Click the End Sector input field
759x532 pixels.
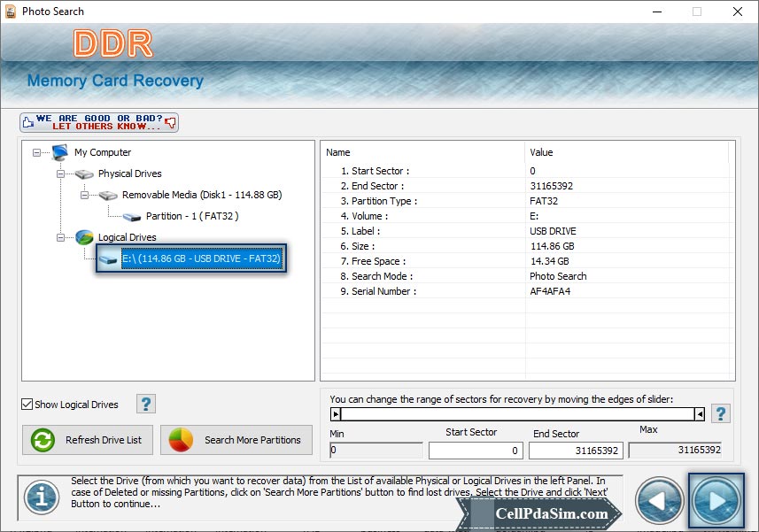point(576,451)
